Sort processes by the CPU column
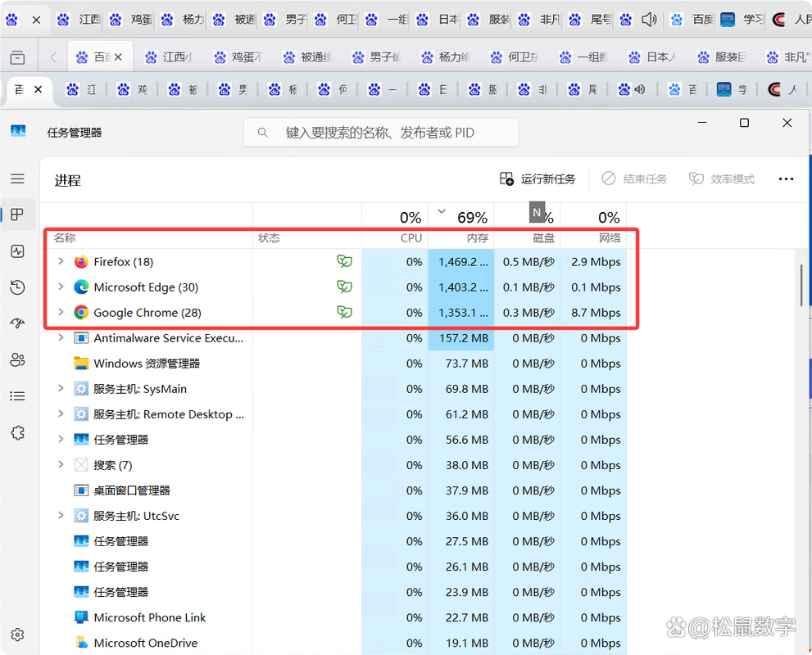Viewport: 812px width, 655px height. pyautogui.click(x=411, y=238)
